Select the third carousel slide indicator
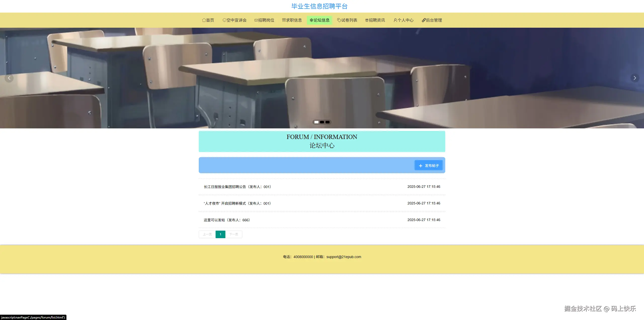 pyautogui.click(x=327, y=122)
